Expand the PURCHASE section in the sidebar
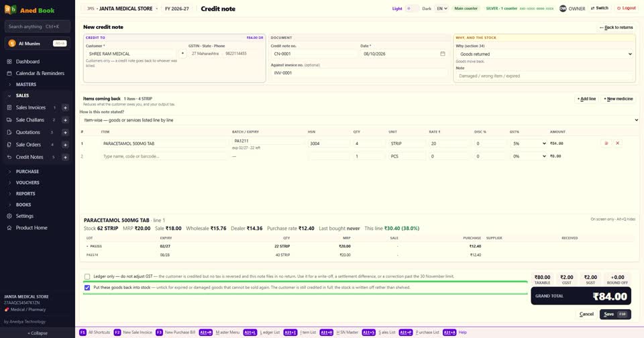 [27, 172]
